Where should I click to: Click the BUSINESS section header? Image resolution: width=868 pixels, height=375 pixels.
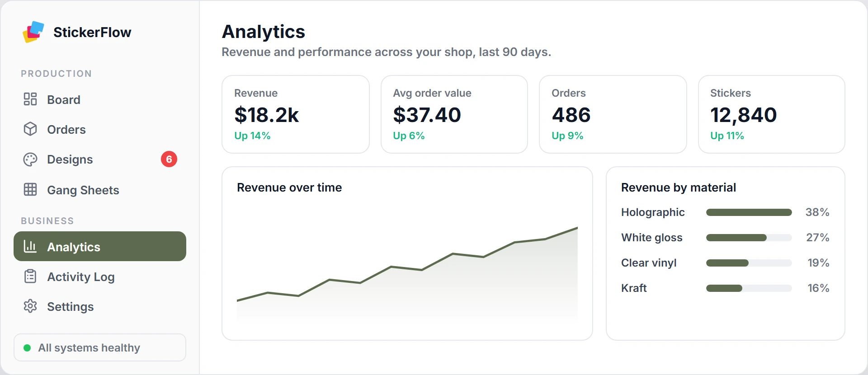pos(47,221)
